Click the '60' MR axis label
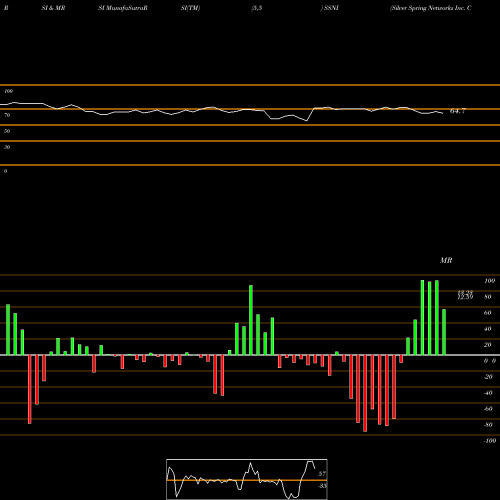Image resolution: width=500 pixels, height=500 pixels. coord(488,313)
